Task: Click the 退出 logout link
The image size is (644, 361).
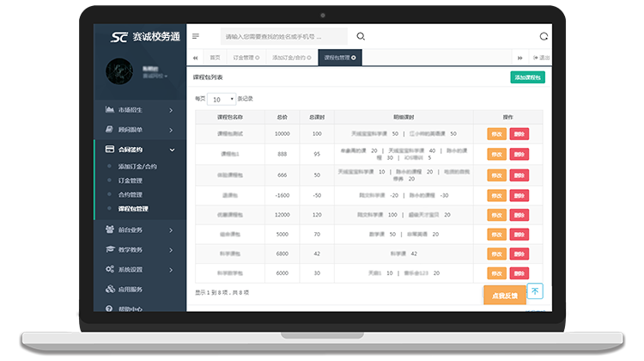Action: pyautogui.click(x=541, y=58)
